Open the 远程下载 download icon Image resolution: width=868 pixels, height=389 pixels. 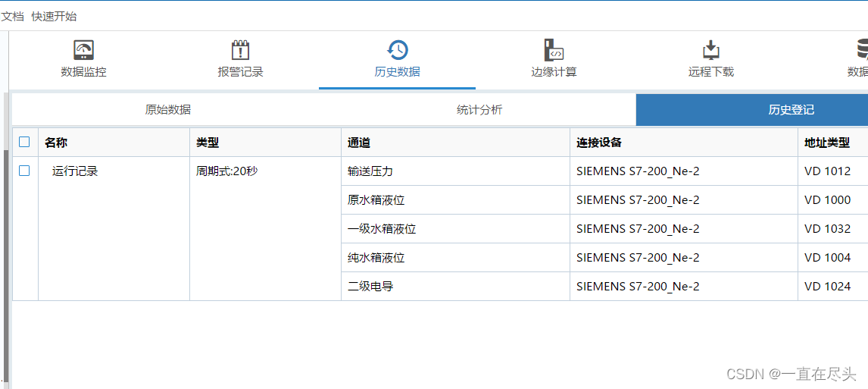710,50
